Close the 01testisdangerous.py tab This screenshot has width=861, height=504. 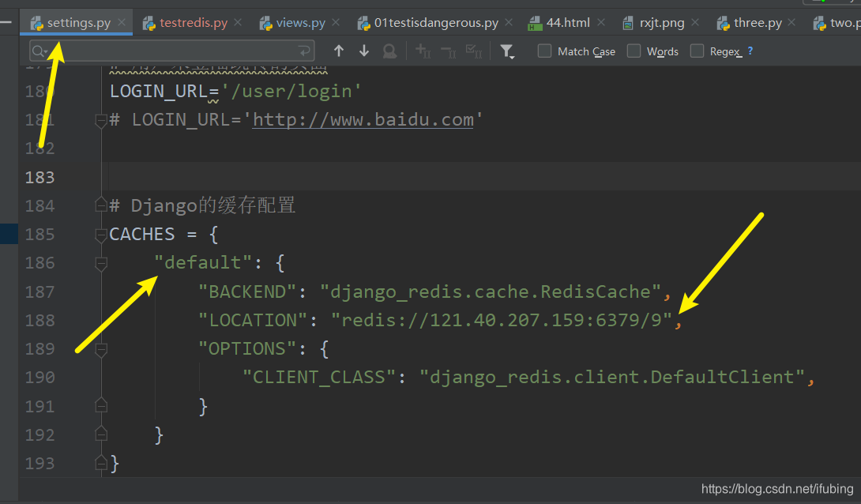click(x=509, y=22)
